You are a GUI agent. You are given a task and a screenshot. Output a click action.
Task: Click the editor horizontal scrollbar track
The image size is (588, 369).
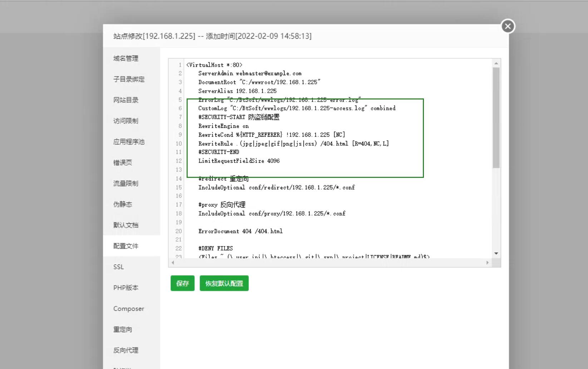pos(330,262)
